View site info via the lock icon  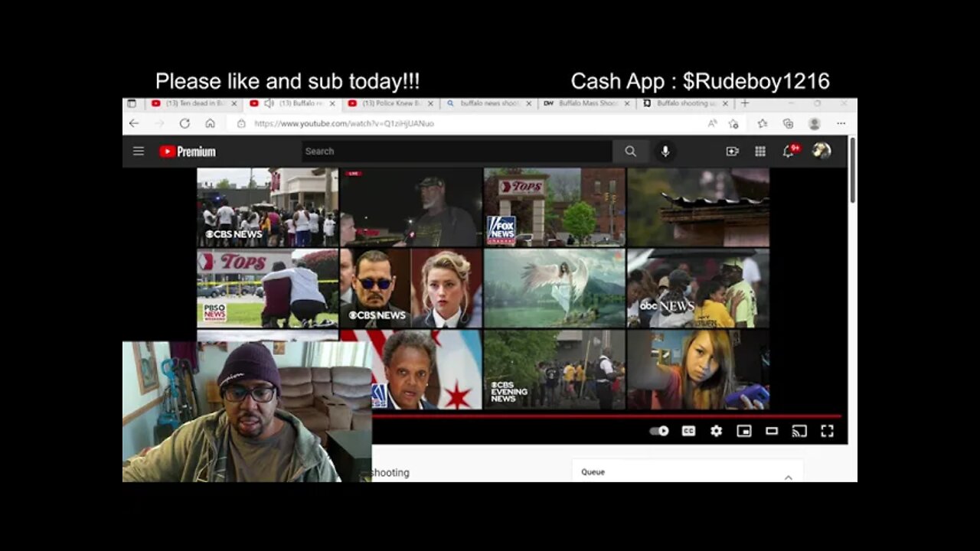[241, 123]
